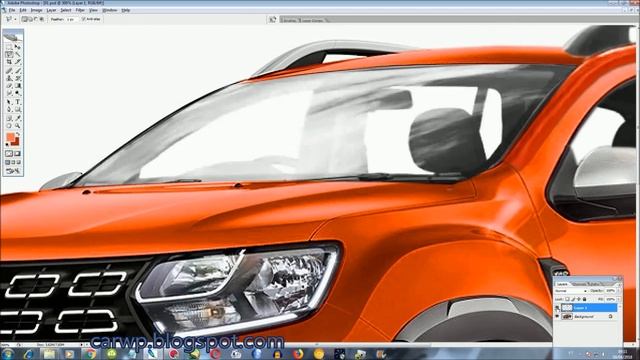Open the background dark red color swatch
Image resolution: width=640 pixels, height=360 pixels.
pos(16,142)
